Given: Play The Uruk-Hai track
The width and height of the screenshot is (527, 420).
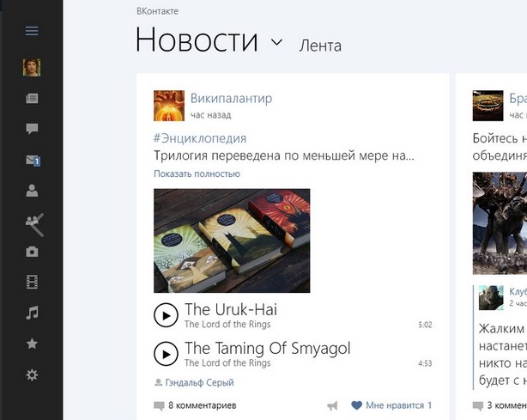Looking at the screenshot, I should tap(166, 315).
